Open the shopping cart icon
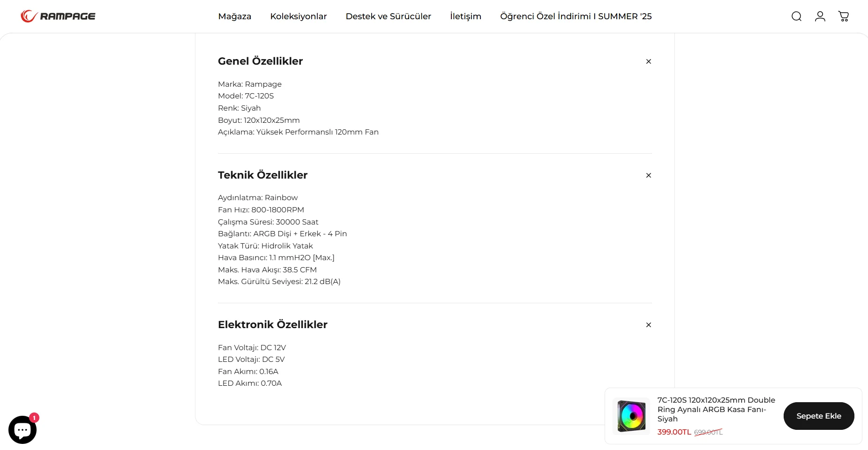This screenshot has width=868, height=450. click(x=844, y=16)
